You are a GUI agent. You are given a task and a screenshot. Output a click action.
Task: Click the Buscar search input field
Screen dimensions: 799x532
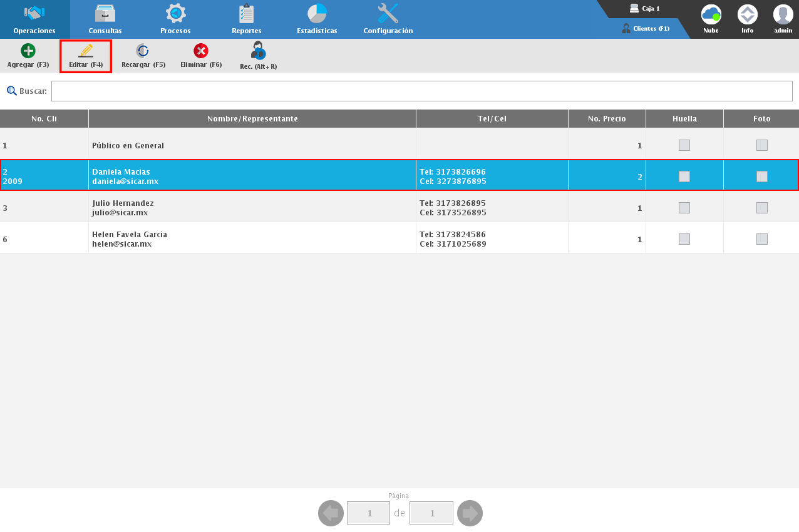[x=421, y=91]
